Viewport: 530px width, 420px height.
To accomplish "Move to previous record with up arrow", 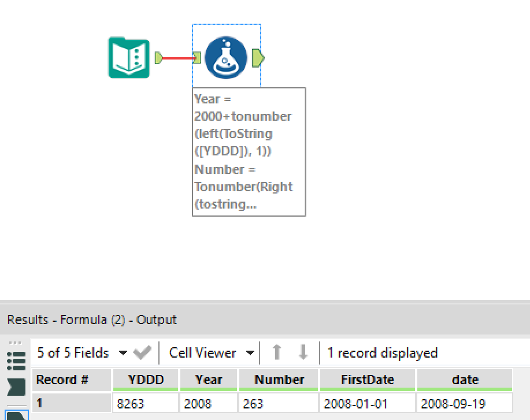I will pyautogui.click(x=277, y=352).
